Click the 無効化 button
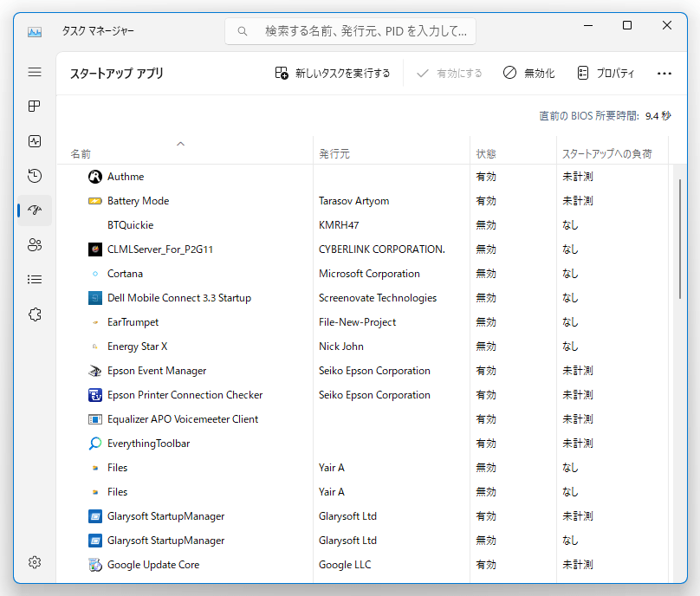The height and width of the screenshot is (596, 700). point(529,74)
